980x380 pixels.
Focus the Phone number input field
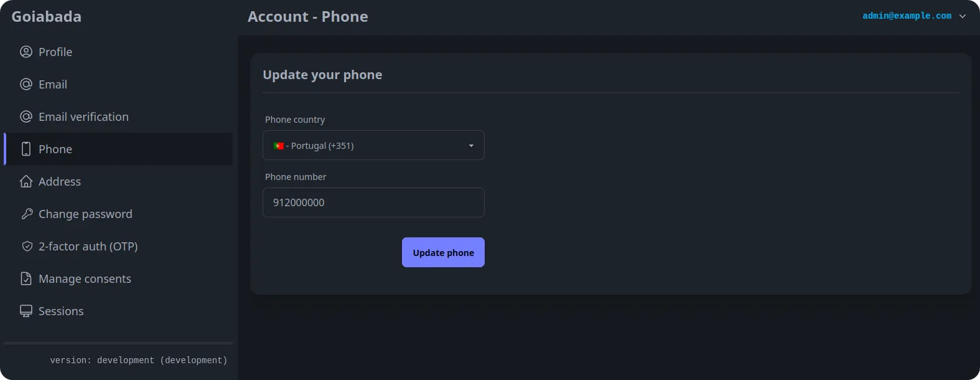(x=373, y=202)
